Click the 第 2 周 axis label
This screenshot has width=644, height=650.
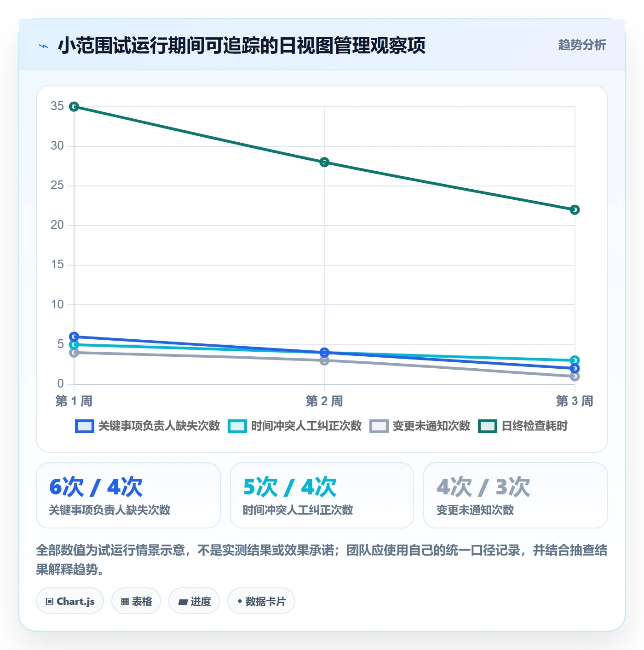[324, 401]
